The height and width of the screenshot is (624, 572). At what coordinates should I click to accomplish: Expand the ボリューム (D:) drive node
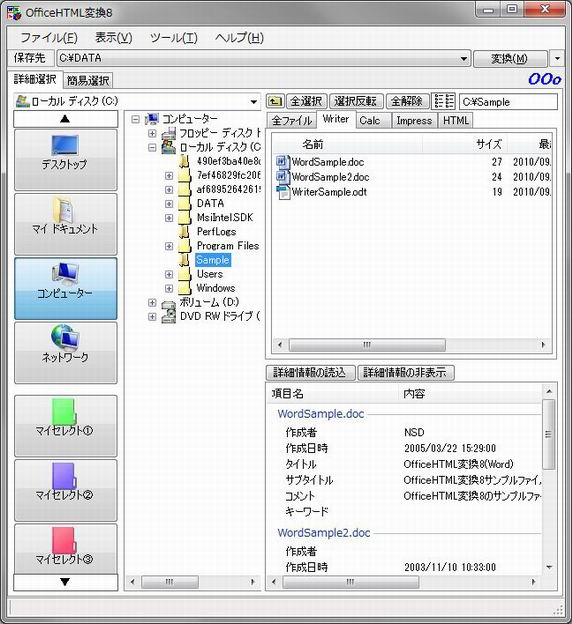click(x=152, y=302)
